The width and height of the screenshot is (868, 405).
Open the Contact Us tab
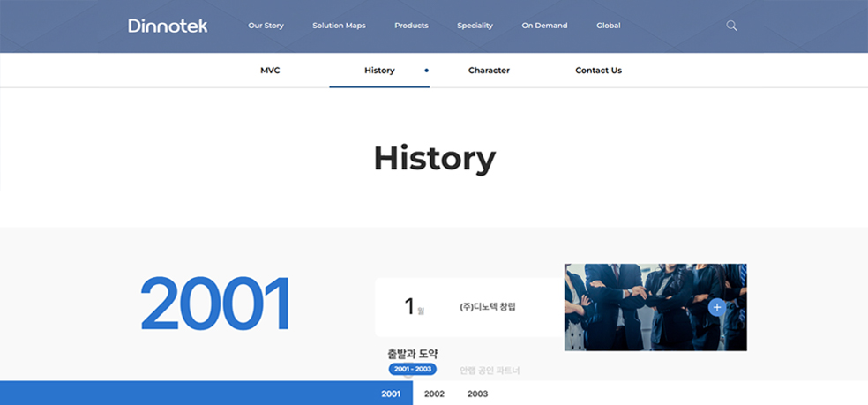(598, 71)
